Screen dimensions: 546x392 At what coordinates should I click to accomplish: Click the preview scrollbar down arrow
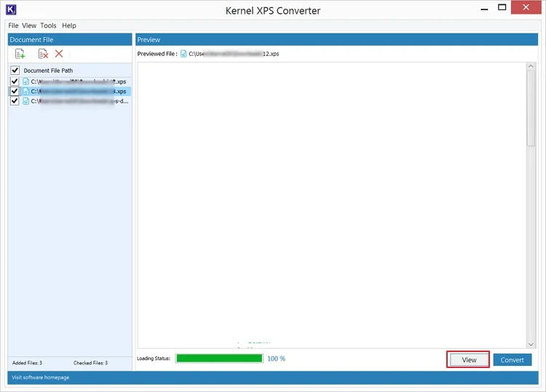click(531, 343)
